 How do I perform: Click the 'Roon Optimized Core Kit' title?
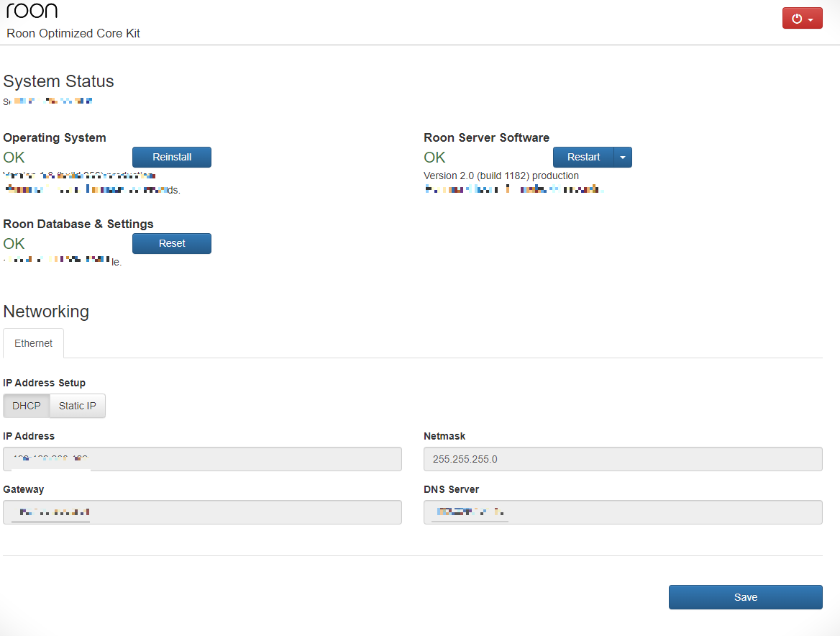coord(73,33)
